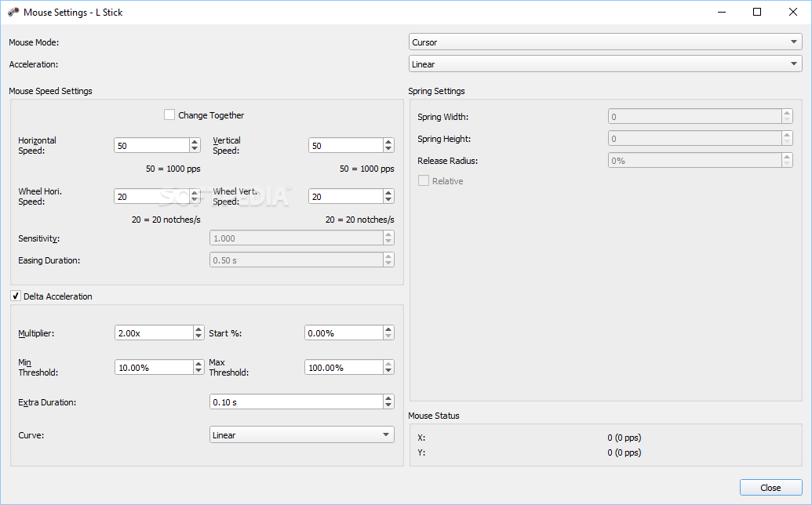
Task: Increase Wheel Hori. Speed using up arrow
Action: pyautogui.click(x=195, y=193)
